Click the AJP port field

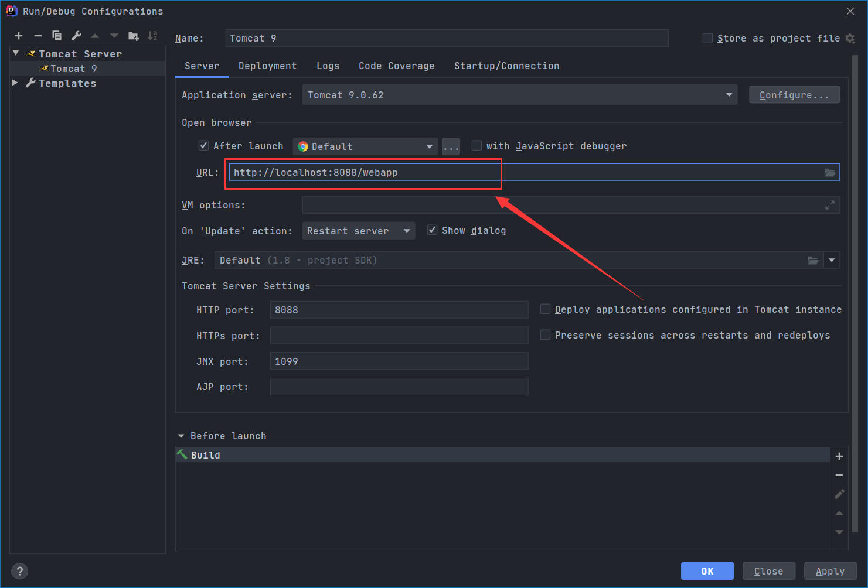(x=399, y=387)
